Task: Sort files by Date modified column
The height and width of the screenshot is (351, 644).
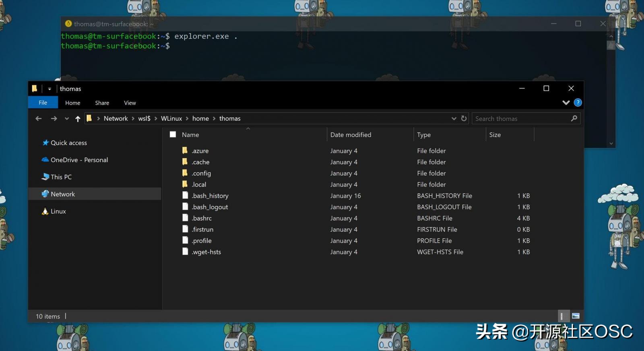Action: tap(351, 135)
